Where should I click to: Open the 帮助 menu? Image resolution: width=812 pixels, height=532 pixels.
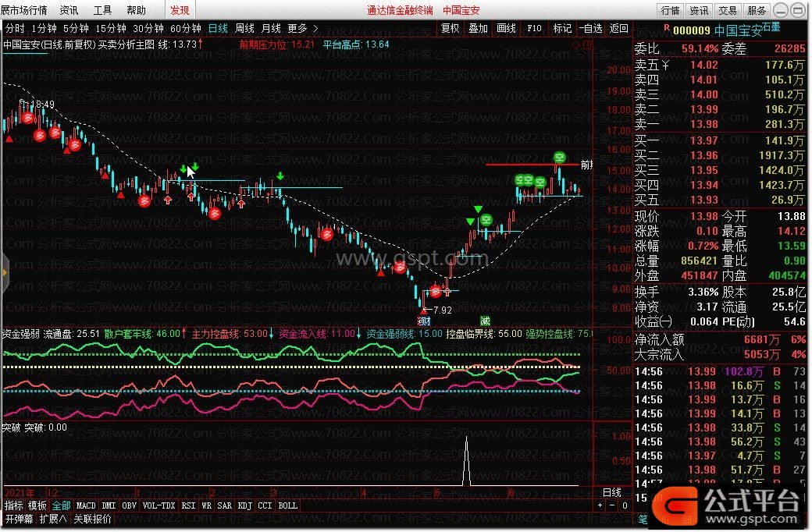click(136, 10)
